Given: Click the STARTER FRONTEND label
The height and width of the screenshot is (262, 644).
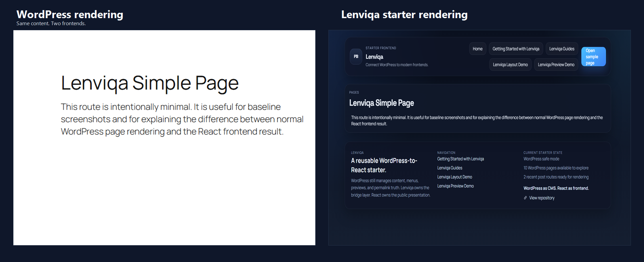Looking at the screenshot, I should point(381,48).
